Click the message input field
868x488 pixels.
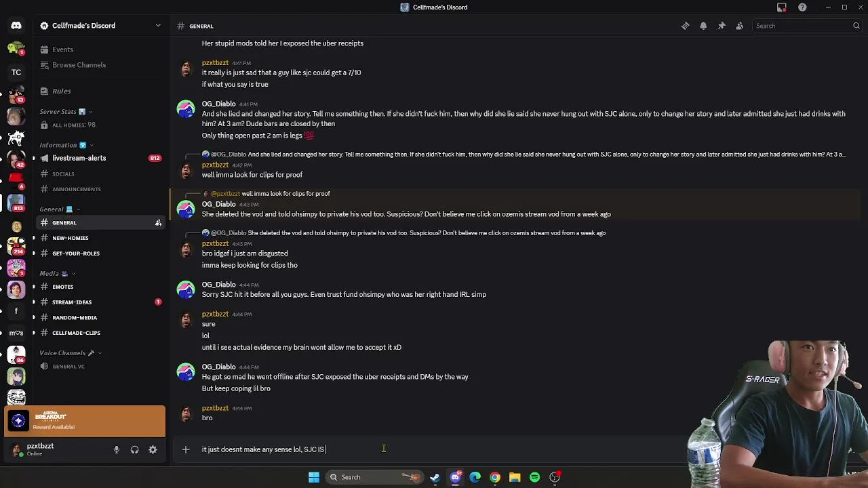tap(434, 449)
